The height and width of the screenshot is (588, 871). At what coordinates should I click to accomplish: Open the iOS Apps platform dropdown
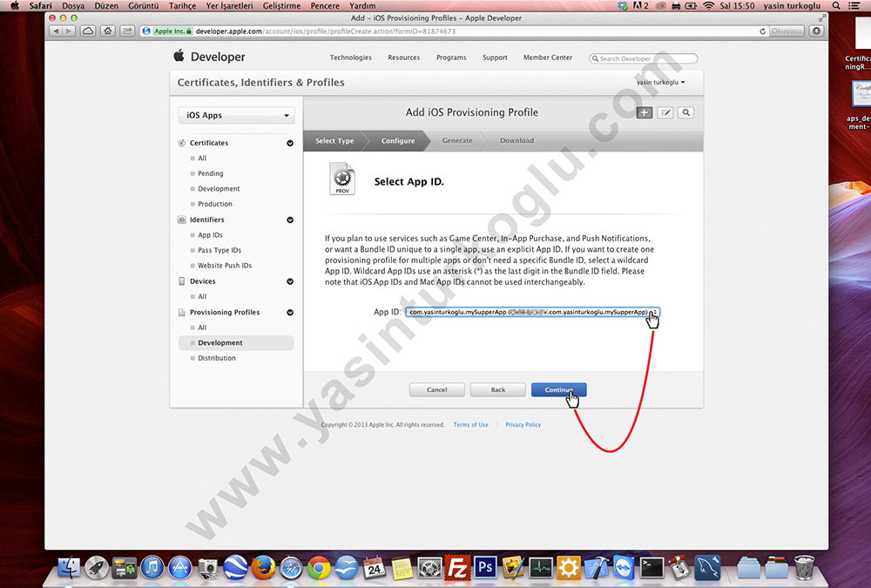[237, 115]
